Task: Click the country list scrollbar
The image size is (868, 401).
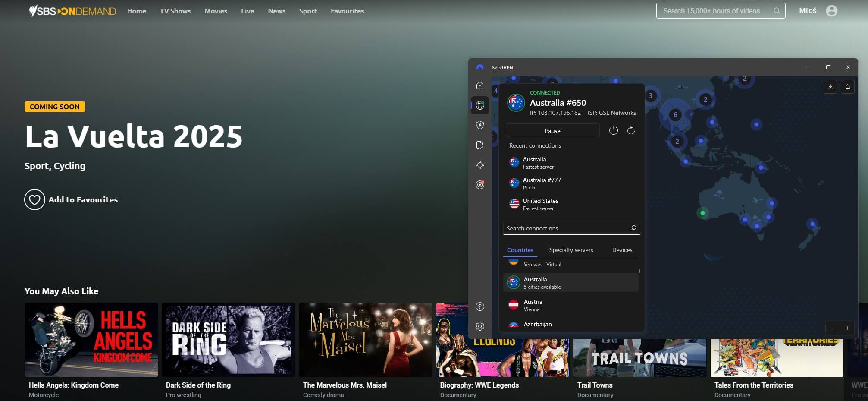Action: click(x=640, y=271)
